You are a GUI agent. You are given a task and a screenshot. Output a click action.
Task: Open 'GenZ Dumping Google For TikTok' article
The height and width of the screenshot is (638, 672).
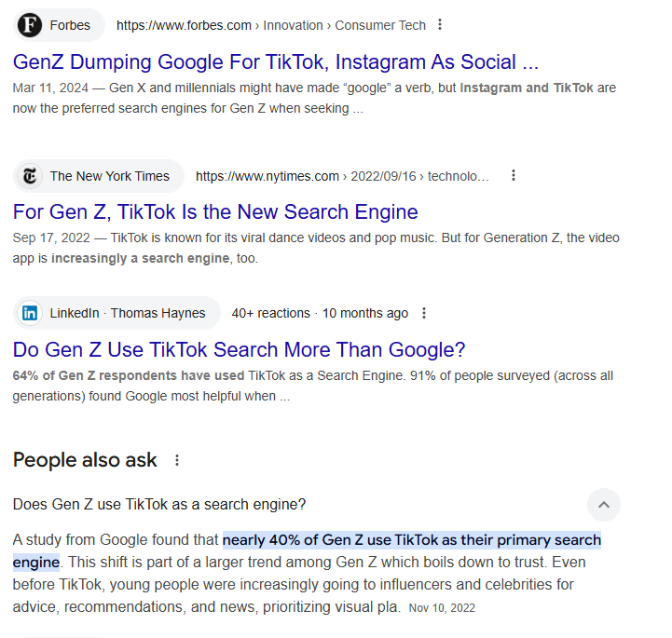point(276,62)
